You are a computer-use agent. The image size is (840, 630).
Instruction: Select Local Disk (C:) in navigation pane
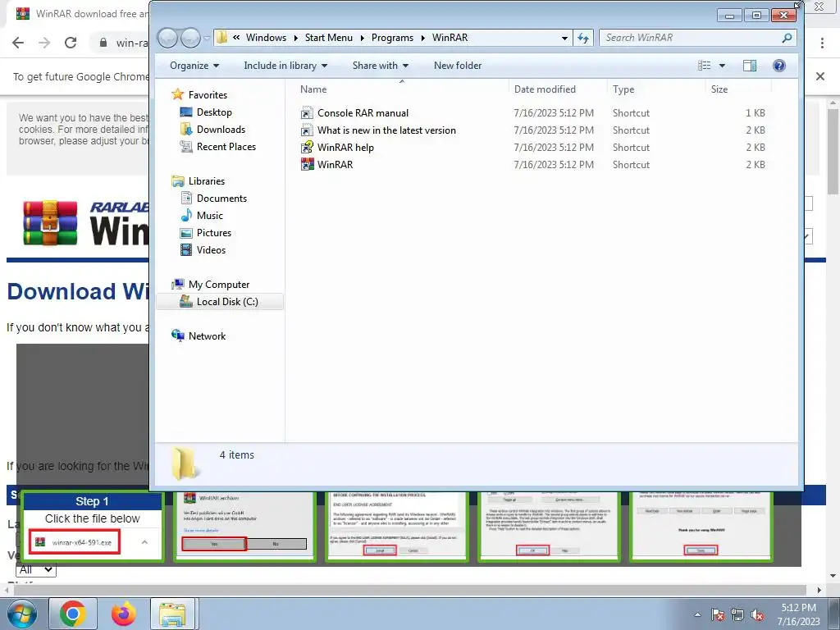220,302
